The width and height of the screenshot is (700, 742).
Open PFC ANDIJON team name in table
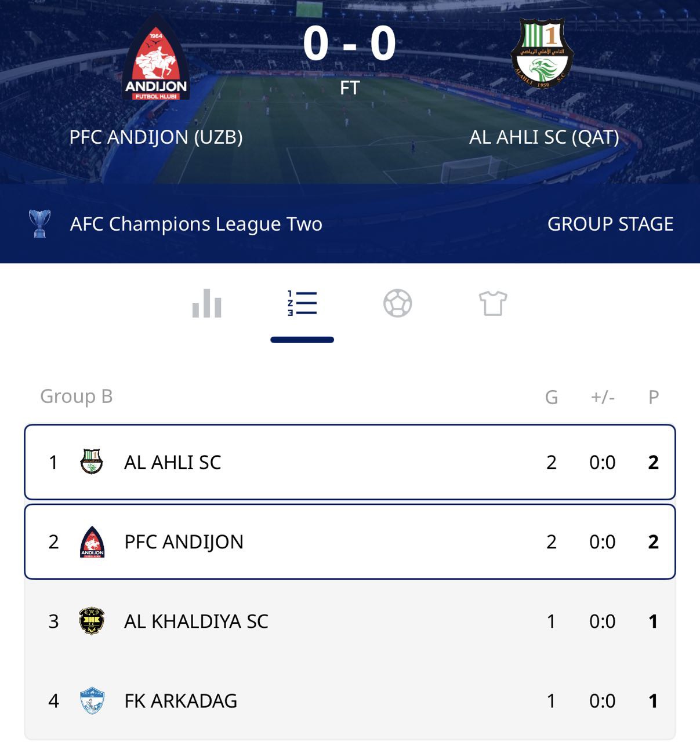(x=184, y=541)
